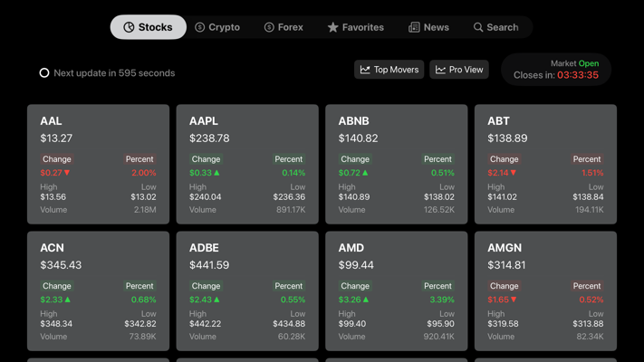
Task: Click the update countdown circle indicator
Action: pyautogui.click(x=44, y=72)
